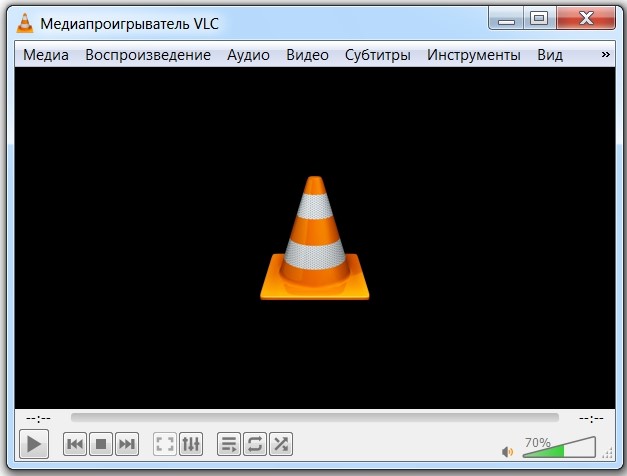Toggle fullscreen video mode
The height and width of the screenshot is (476, 627).
click(165, 444)
